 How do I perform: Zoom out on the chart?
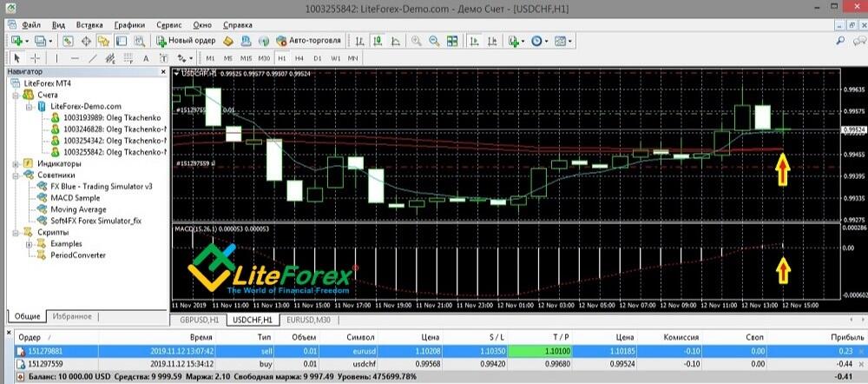(x=434, y=41)
